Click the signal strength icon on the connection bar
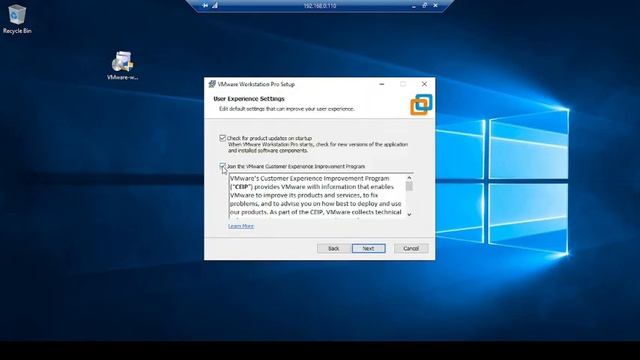This screenshot has height=360, width=640. (215, 6)
